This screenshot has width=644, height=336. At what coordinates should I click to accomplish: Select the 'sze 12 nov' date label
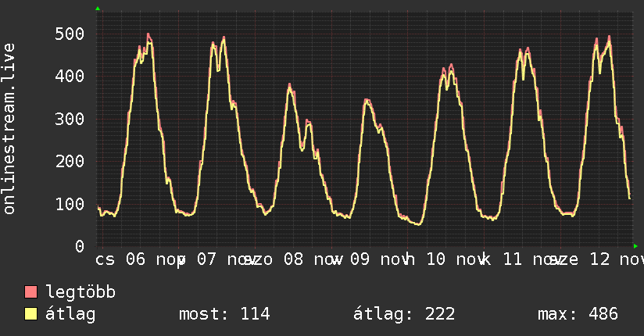[598, 259]
